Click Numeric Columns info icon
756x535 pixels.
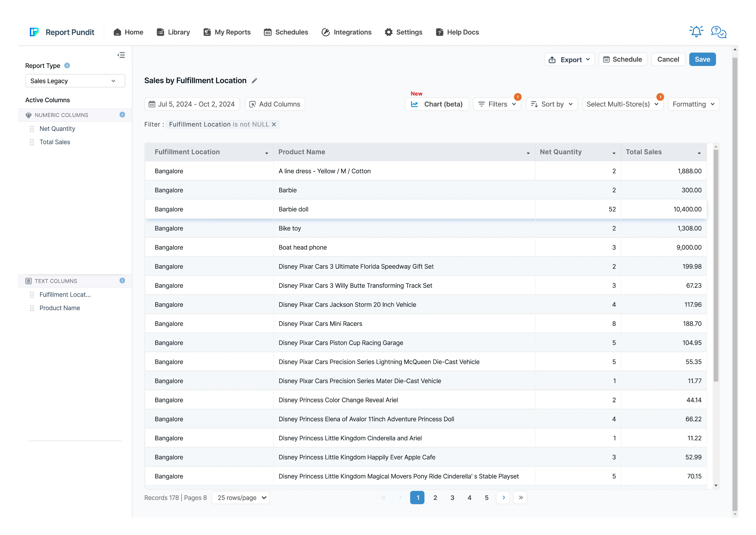point(122,115)
